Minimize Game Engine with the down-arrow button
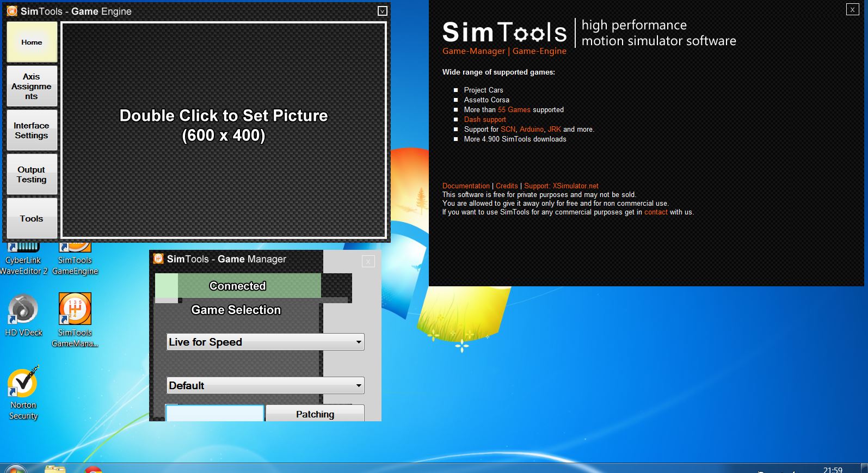 (383, 11)
